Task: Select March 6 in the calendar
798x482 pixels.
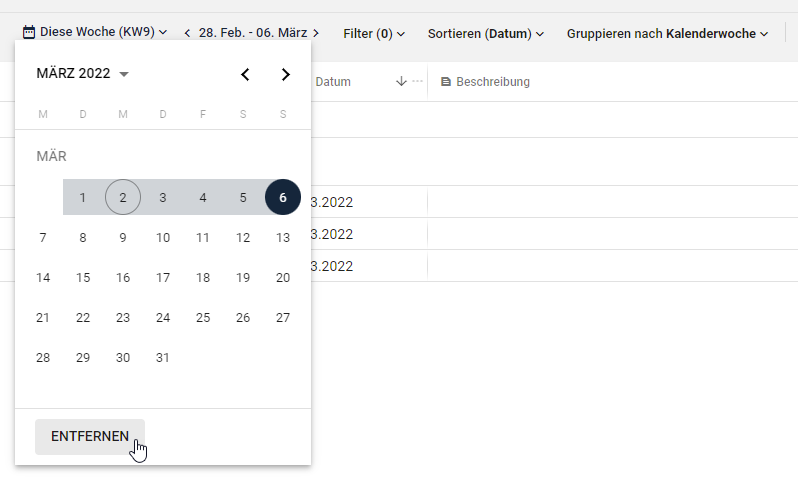Action: pos(283,198)
